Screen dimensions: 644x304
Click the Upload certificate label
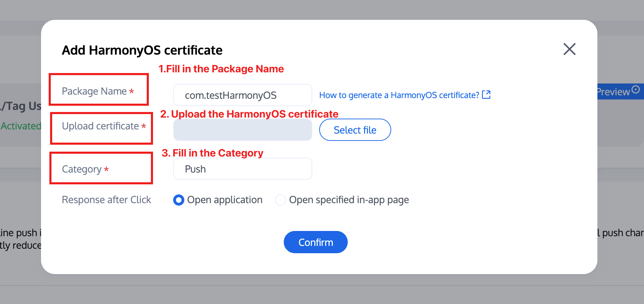(x=100, y=126)
